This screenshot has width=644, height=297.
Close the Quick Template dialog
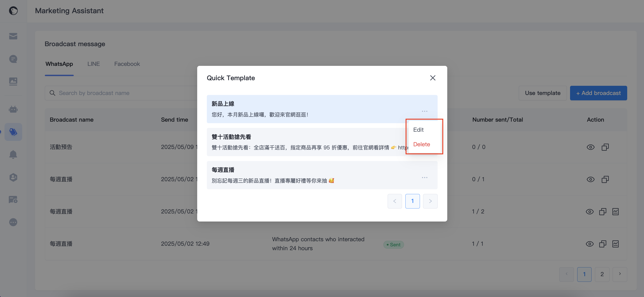click(x=433, y=78)
